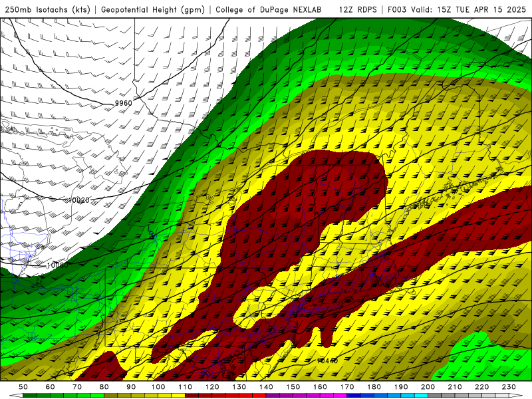This screenshot has width=532, height=399.
Task: Click the 80 value on the color scale
Action: click(x=104, y=387)
